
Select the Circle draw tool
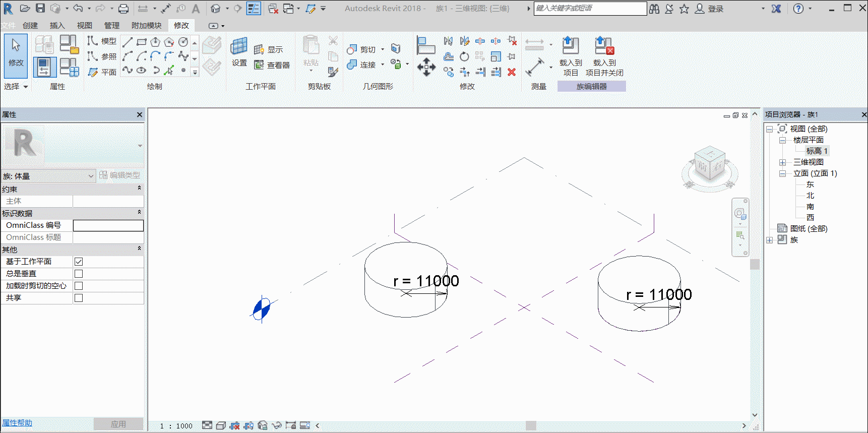click(x=183, y=42)
